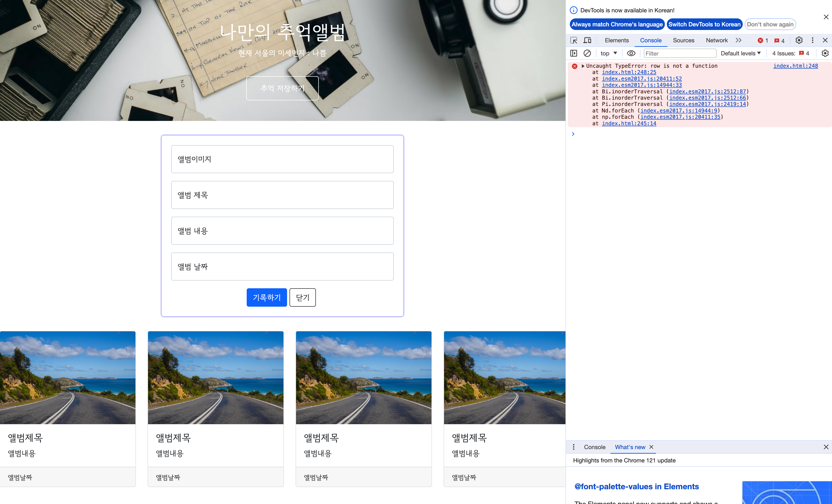Image resolution: width=832 pixels, height=504 pixels.
Task: Clear console with the circle-slash icon
Action: coord(587,53)
